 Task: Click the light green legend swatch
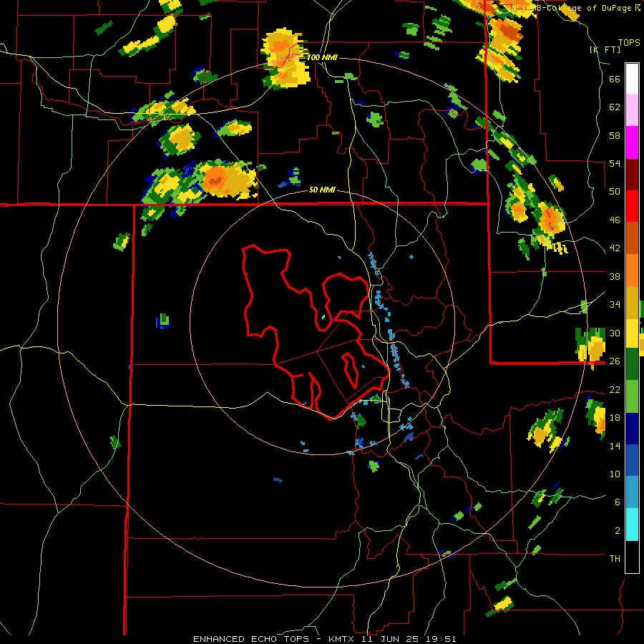tap(632, 396)
